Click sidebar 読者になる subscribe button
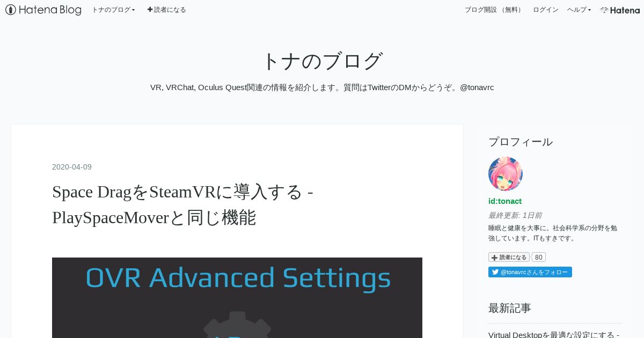The width and height of the screenshot is (644, 338). pyautogui.click(x=509, y=257)
